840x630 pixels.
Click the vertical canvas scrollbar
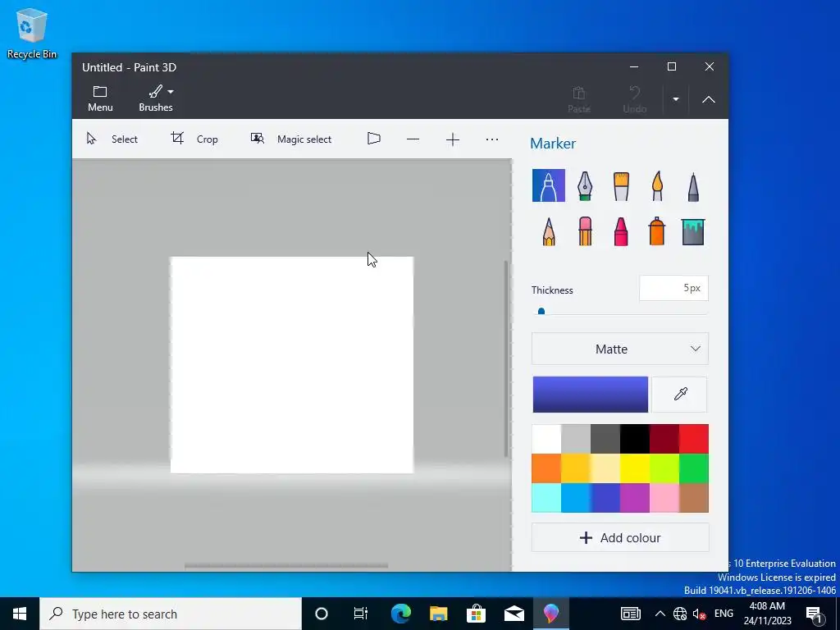(x=505, y=358)
